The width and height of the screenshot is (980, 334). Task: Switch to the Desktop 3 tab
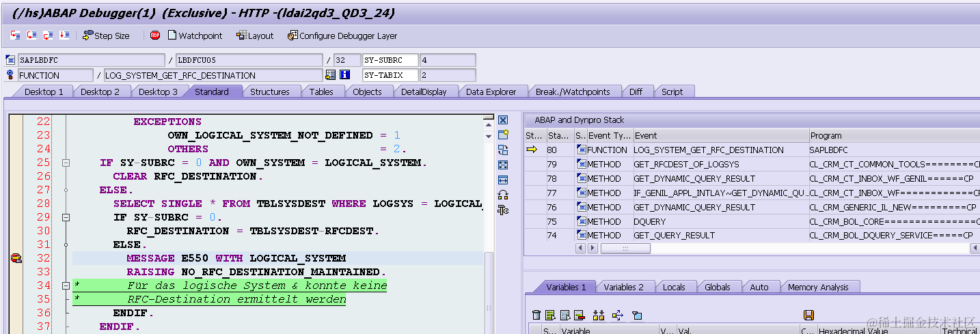[x=158, y=92]
